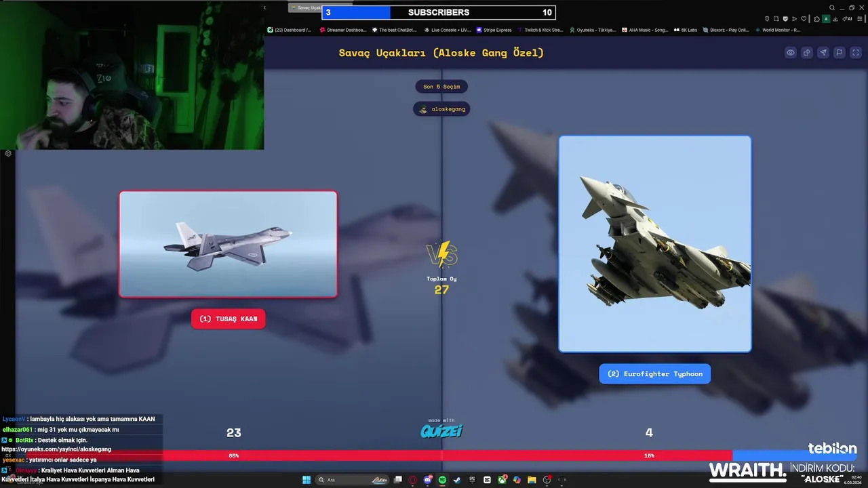The image size is (868, 488).
Task: Click the Toplam Oy 27 counter
Action: [441, 286]
